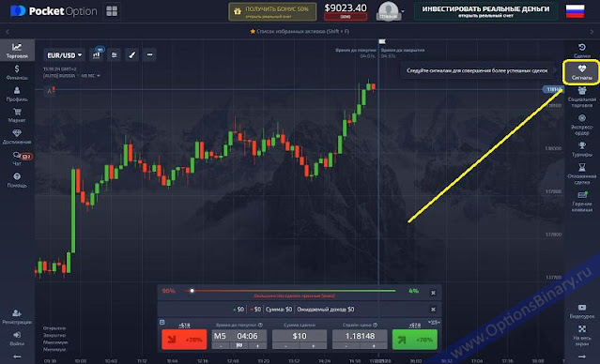This screenshot has height=364, width=600.
Task: Click the green buy up-arrow button
Action: click(x=415, y=340)
